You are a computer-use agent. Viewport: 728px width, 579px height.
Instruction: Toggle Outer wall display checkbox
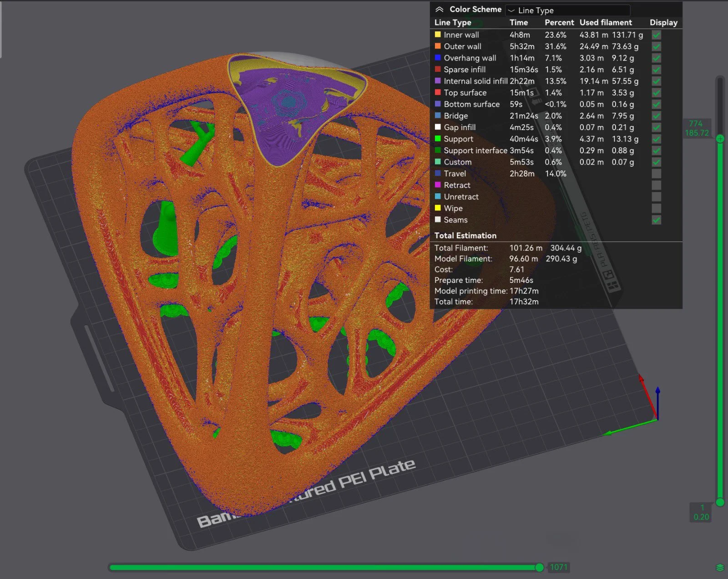pyautogui.click(x=656, y=46)
